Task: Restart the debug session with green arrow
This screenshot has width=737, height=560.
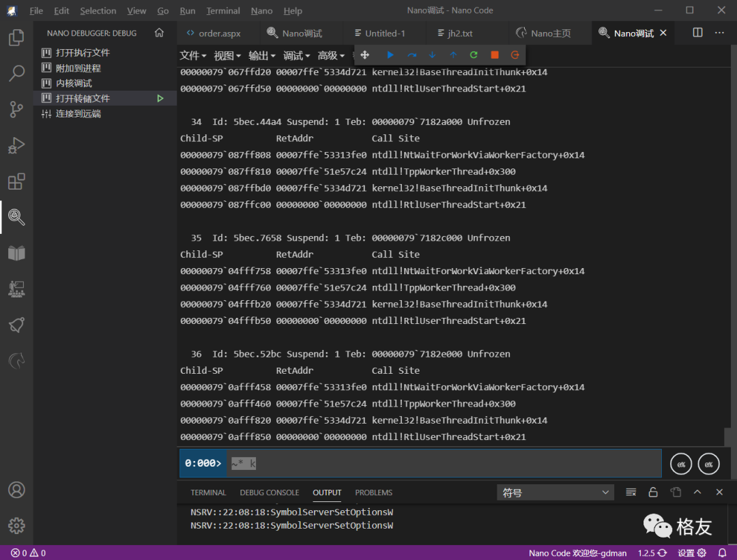Action: coord(474,55)
